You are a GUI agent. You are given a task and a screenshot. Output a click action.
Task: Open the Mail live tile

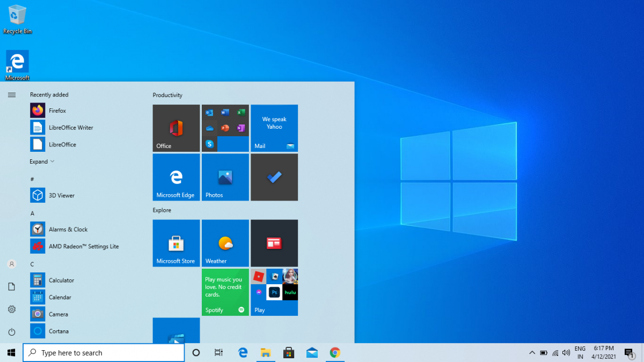(274, 128)
